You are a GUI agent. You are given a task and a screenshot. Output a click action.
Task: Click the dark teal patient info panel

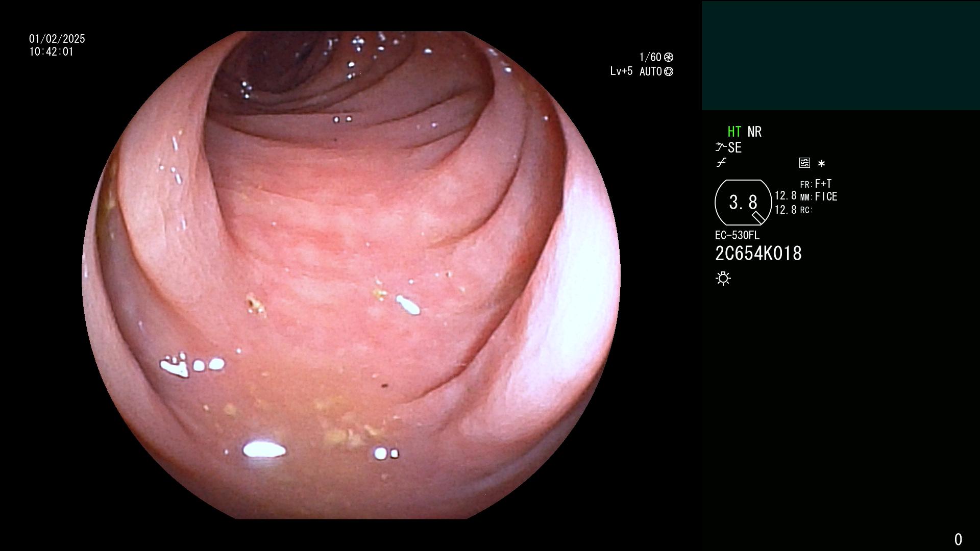click(x=841, y=56)
